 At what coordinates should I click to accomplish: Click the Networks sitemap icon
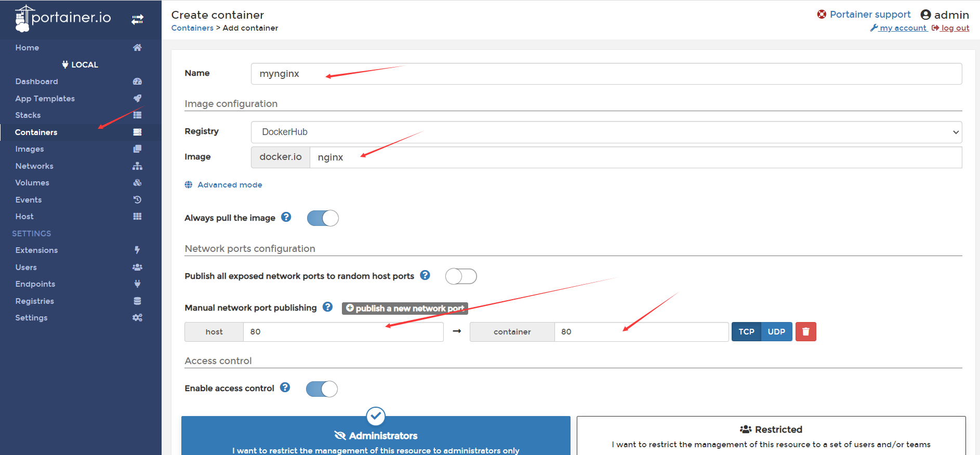137,166
